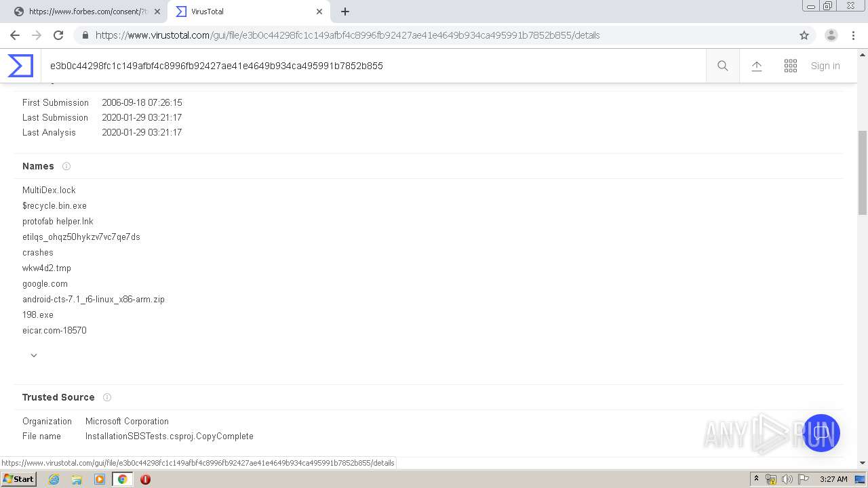Click the Trusted Source section heading
The image size is (868, 488).
pos(58,397)
